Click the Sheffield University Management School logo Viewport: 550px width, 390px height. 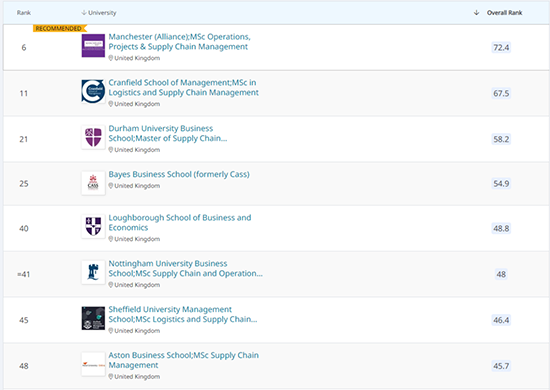click(93, 318)
